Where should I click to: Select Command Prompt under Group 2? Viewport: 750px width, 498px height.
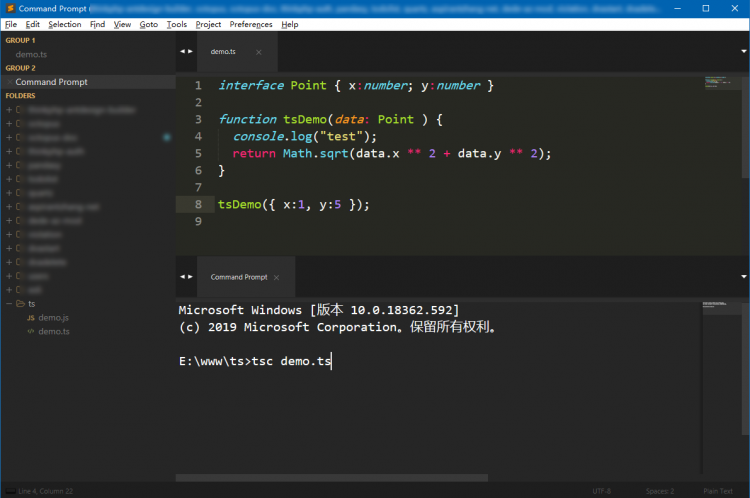point(51,82)
